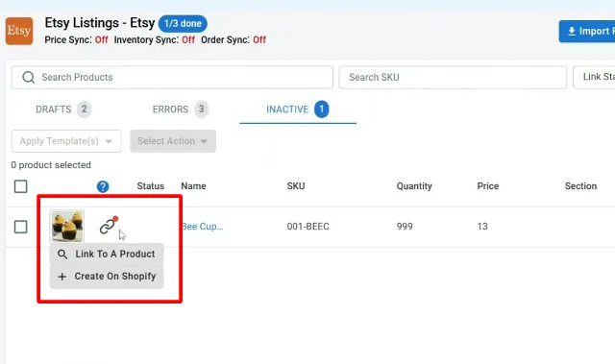Click the price value 13
Viewport: 615px width, 364px height.
(482, 227)
